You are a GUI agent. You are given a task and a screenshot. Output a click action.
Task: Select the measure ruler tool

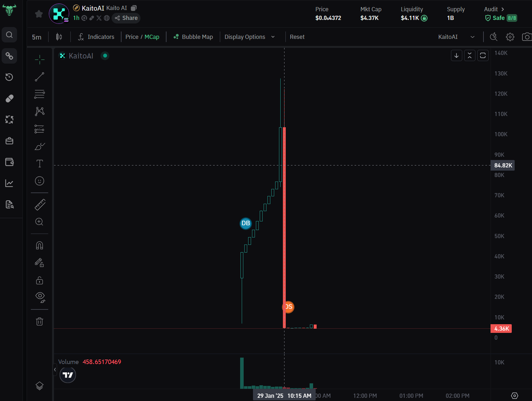click(x=40, y=204)
